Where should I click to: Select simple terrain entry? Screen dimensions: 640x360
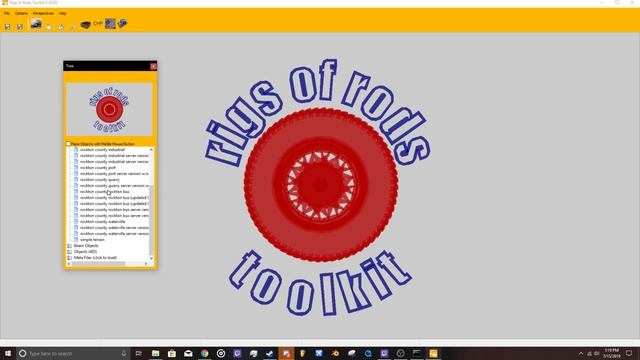(92, 240)
